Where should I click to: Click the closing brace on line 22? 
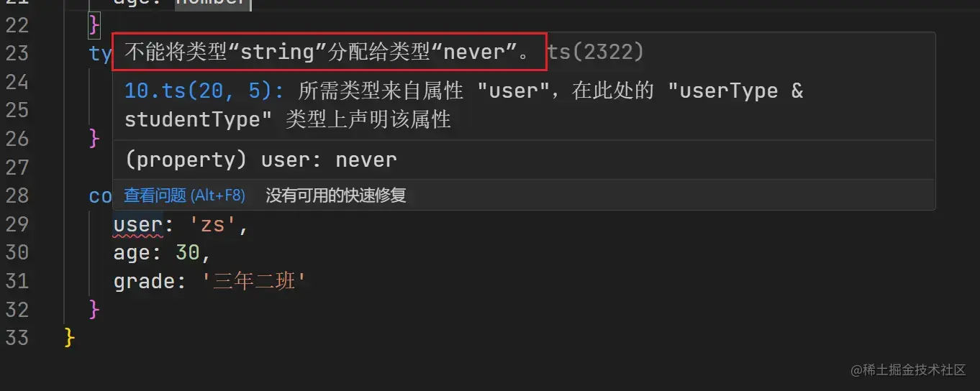pyautogui.click(x=94, y=25)
